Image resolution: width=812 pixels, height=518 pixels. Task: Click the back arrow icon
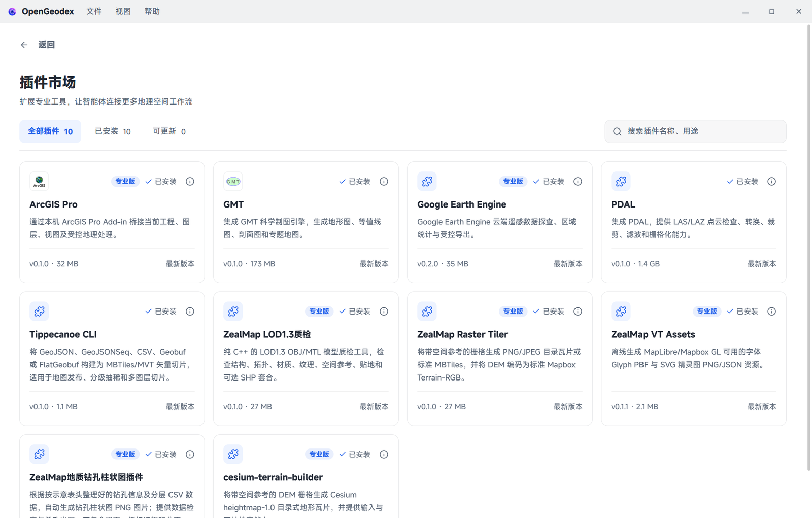click(24, 45)
